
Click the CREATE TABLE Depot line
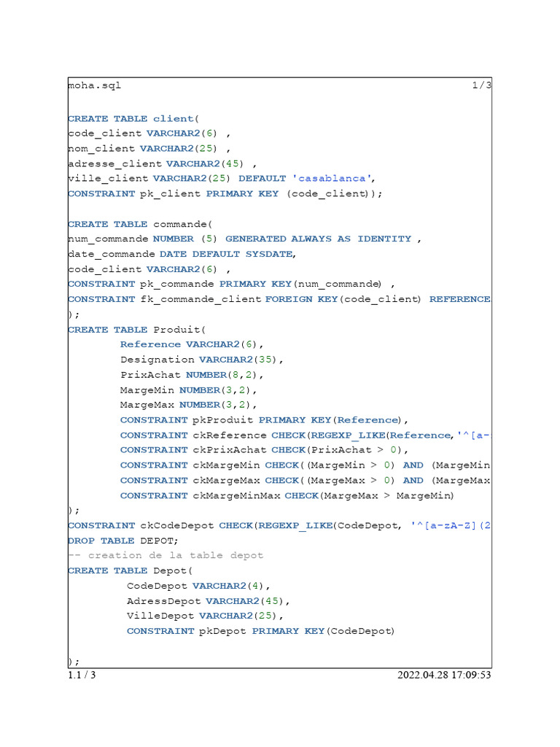click(130, 570)
